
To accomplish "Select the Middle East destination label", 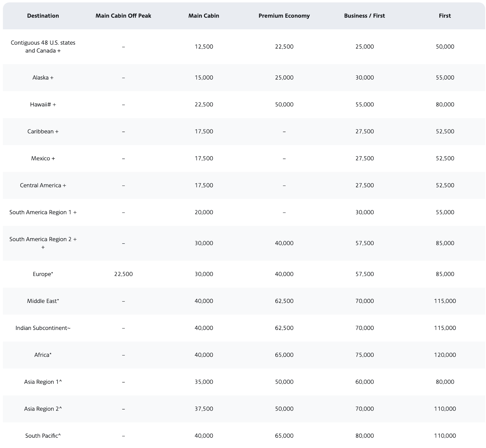I will pyautogui.click(x=43, y=301).
